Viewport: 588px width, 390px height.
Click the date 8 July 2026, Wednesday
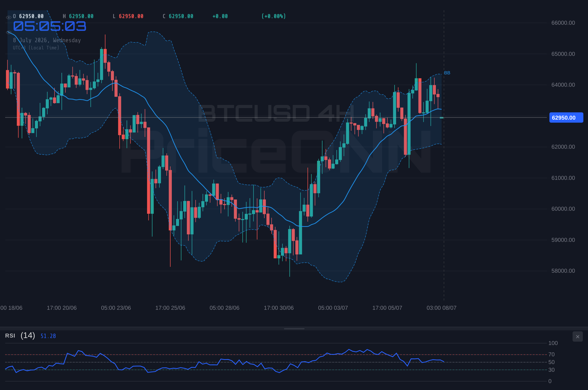coord(47,40)
